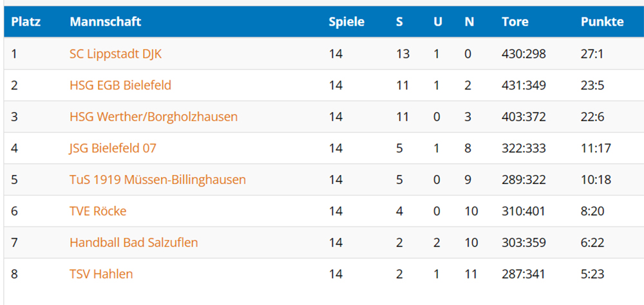The image size is (644, 305).
Task: Click the Tore column header
Action: coord(515,22)
